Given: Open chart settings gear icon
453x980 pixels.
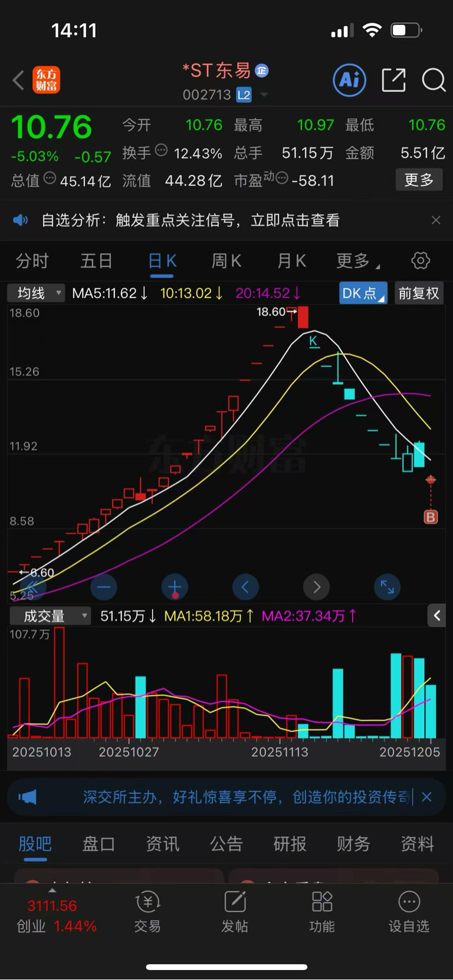Looking at the screenshot, I should click(x=421, y=260).
